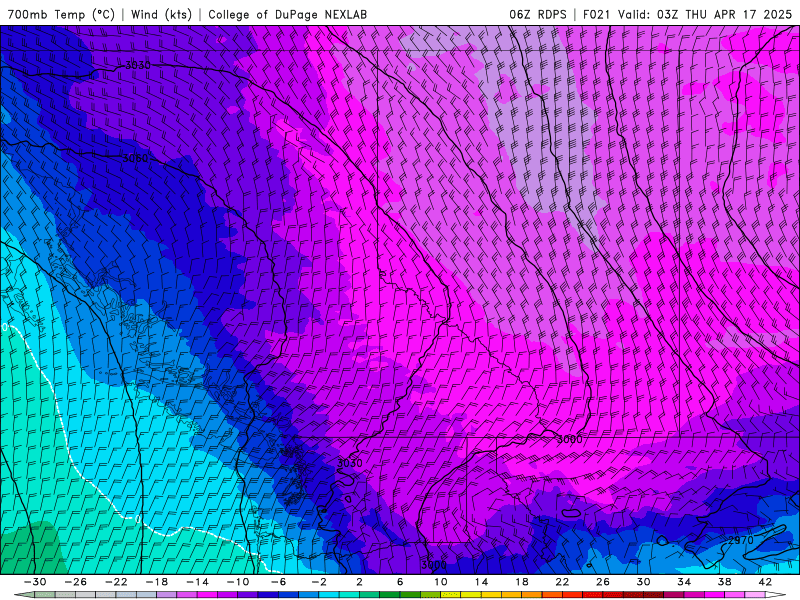Click the 3030 contour label in the lower-middle map
The width and height of the screenshot is (800, 600).
pos(350,463)
